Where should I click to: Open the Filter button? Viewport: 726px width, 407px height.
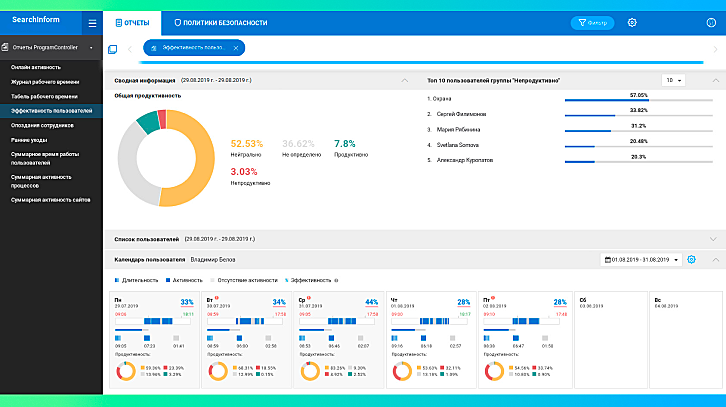tap(592, 22)
